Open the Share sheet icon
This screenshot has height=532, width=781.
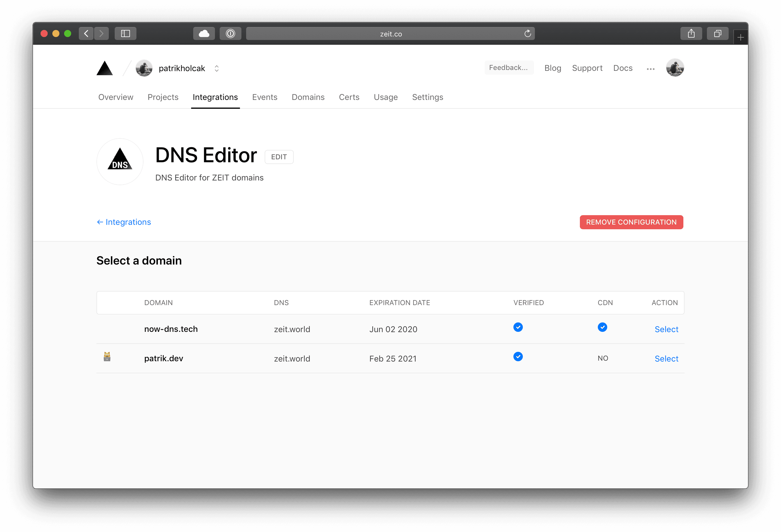[x=691, y=34]
